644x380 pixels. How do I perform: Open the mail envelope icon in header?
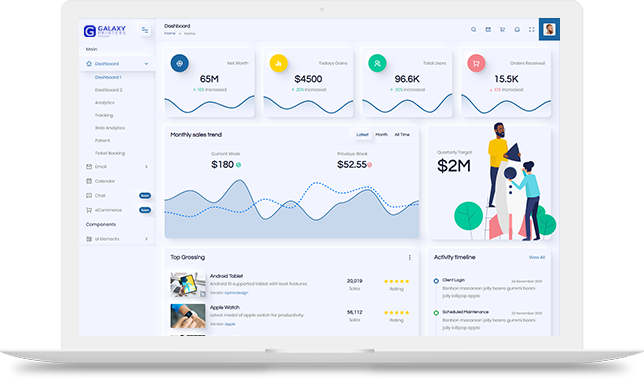[x=488, y=30]
